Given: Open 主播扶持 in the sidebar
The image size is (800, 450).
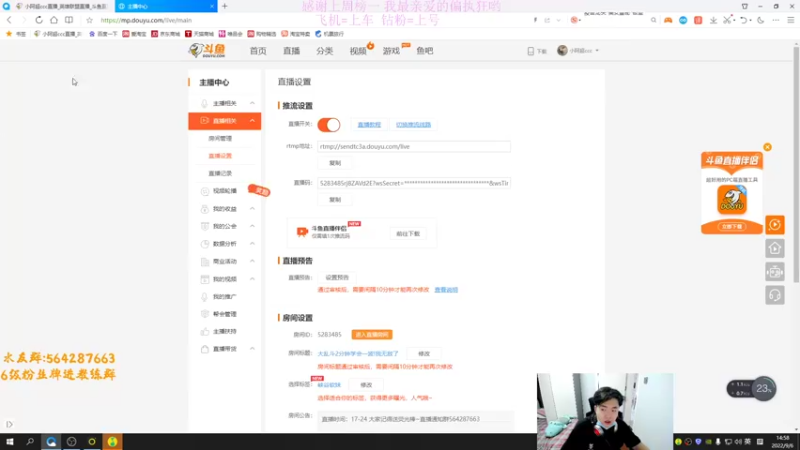Looking at the screenshot, I should pos(224,332).
